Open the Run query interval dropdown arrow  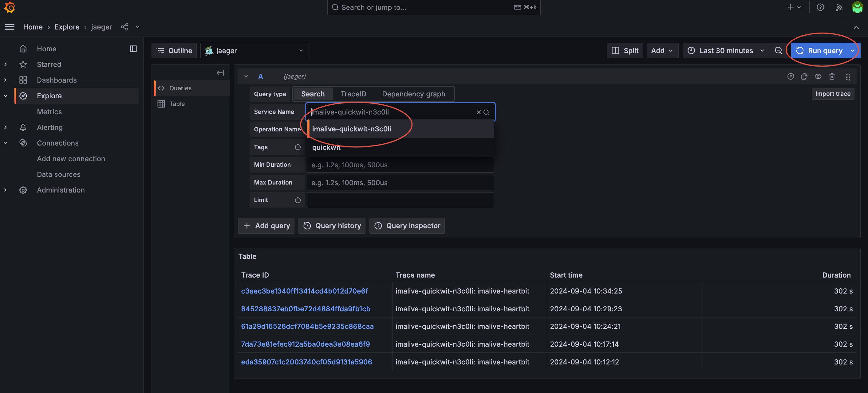(x=853, y=50)
